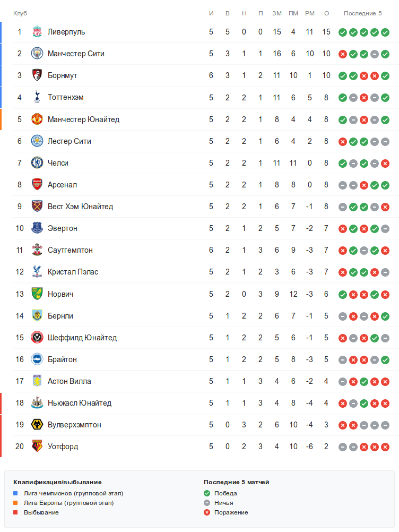The image size is (399, 532).
Task: Click the Клуб column header
Action: (20, 13)
